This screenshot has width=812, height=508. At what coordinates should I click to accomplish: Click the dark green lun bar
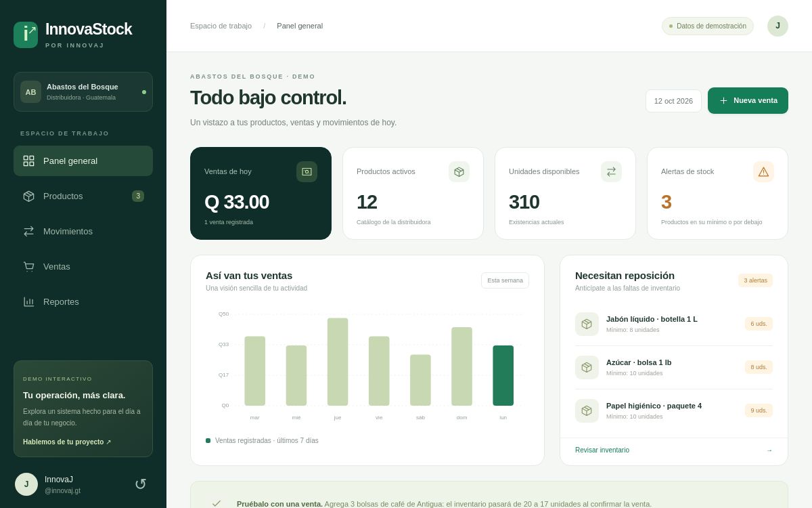click(x=503, y=375)
